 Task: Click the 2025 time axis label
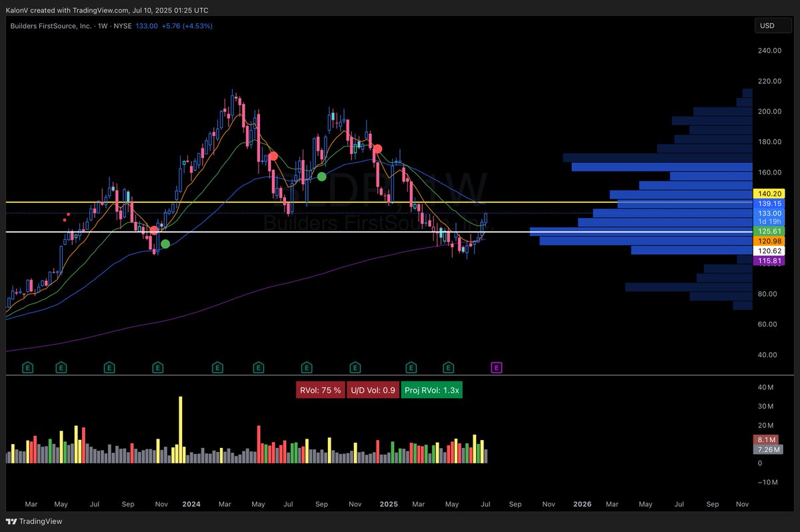tap(389, 505)
